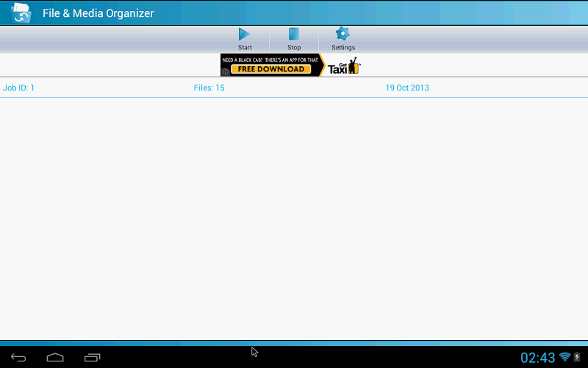Go back using the Android back button
588x368 pixels.
(18, 358)
